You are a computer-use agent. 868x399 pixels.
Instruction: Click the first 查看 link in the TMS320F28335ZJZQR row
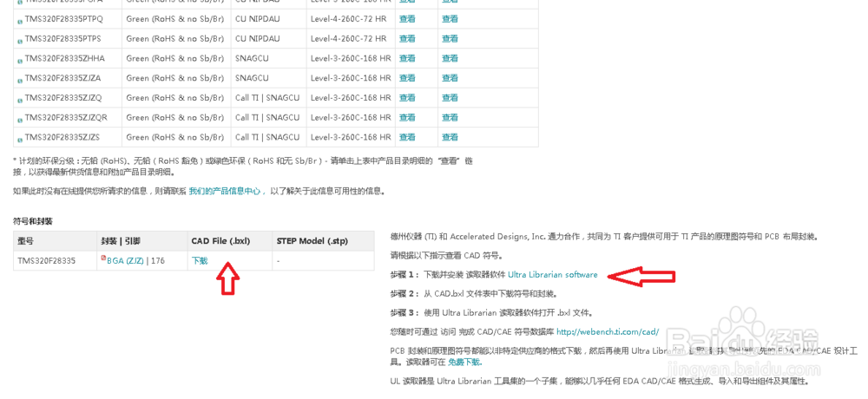click(x=407, y=117)
